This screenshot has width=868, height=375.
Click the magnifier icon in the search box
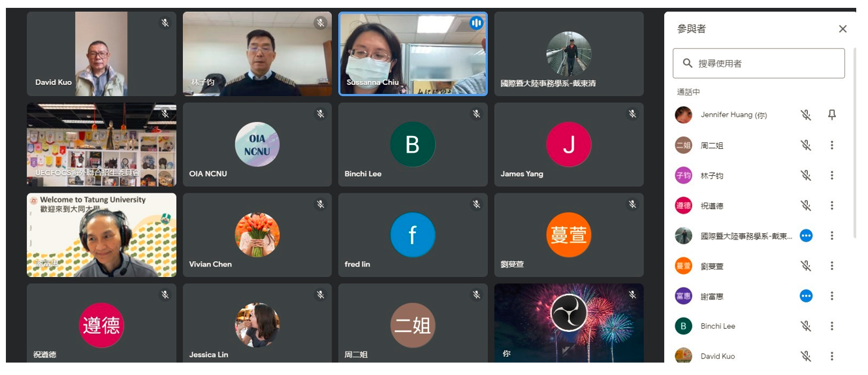coord(687,63)
